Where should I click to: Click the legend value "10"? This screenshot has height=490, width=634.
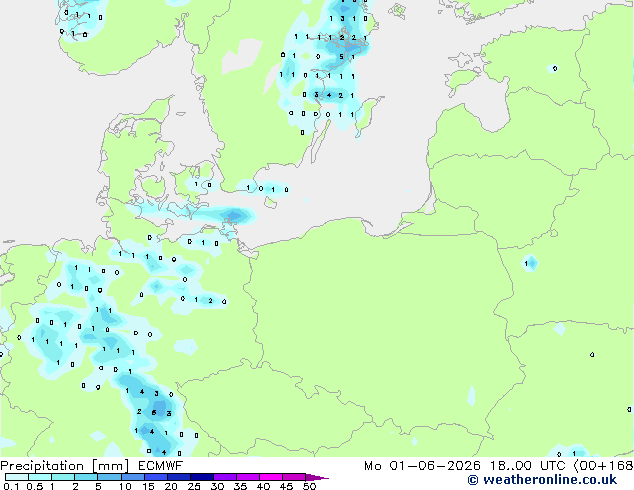(125, 486)
